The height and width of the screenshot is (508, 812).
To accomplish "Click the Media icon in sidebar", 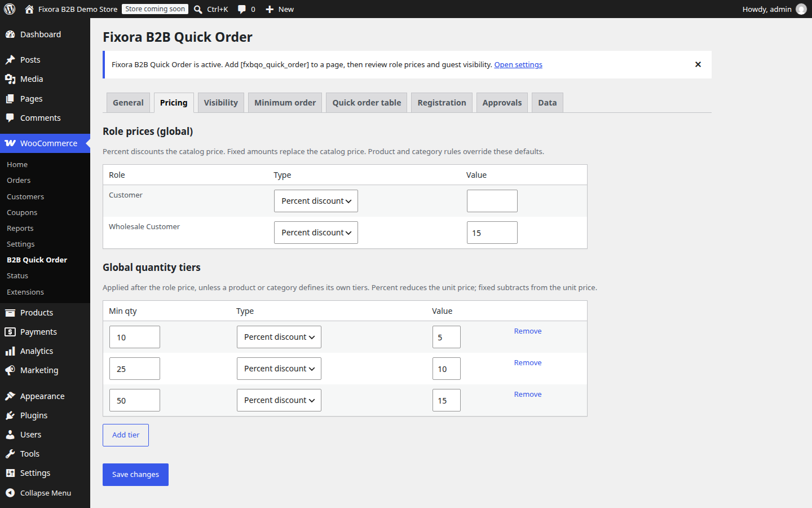I will [x=10, y=79].
